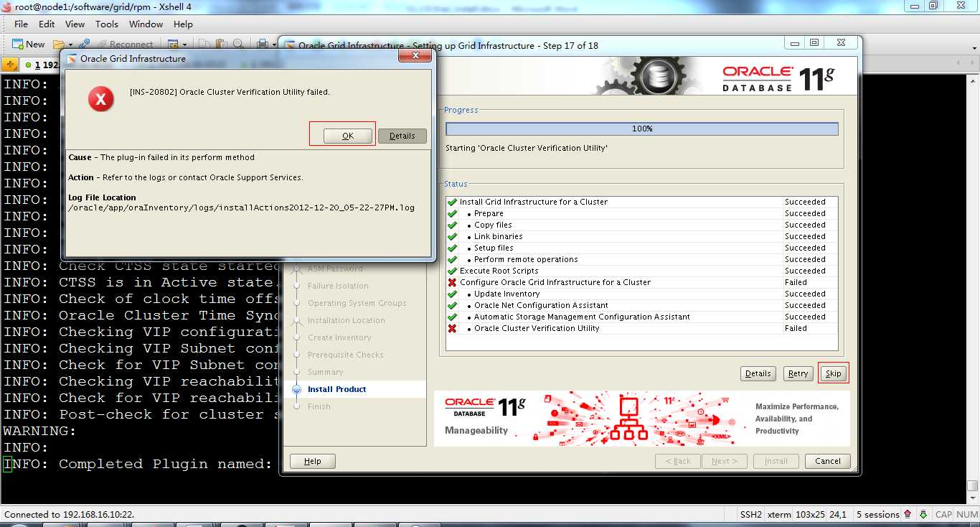Click the Oracle Net Configuration Assistant status row

pos(641,305)
